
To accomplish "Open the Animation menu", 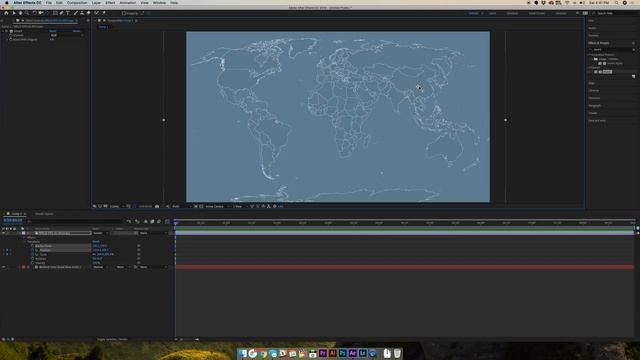I will 128,3.
